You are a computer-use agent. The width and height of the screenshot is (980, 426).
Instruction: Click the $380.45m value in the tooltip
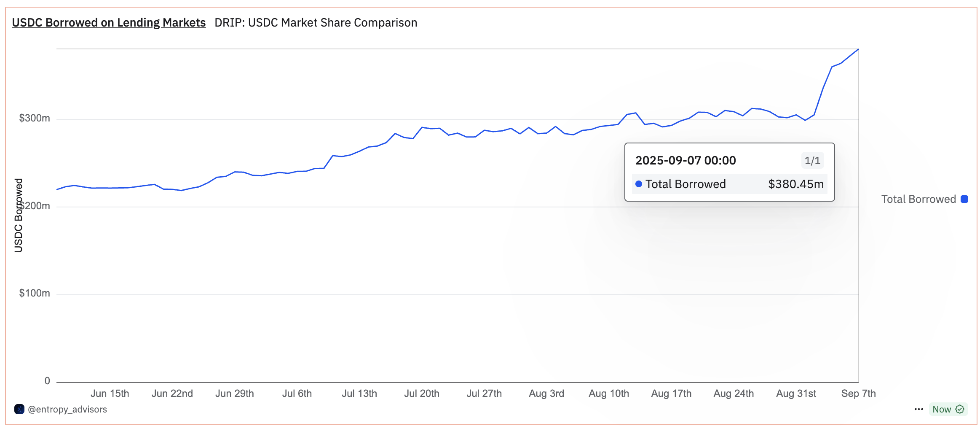click(796, 184)
